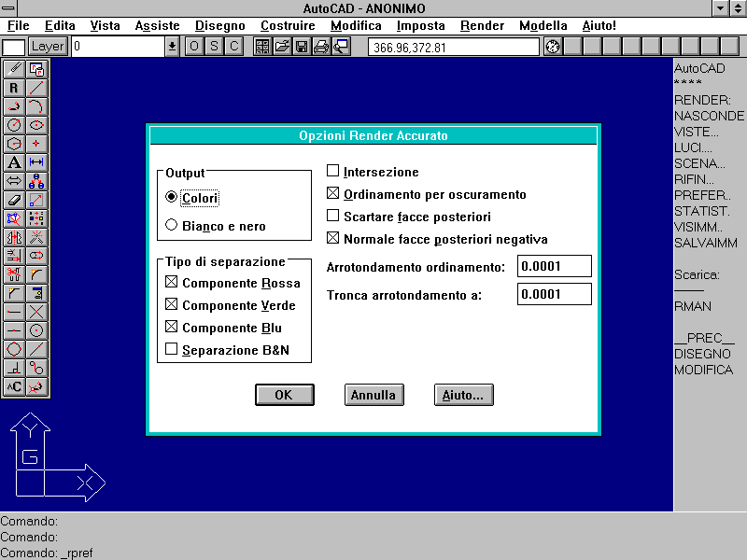Open the Render menu
Image resolution: width=747 pixels, height=560 pixels.
[482, 26]
